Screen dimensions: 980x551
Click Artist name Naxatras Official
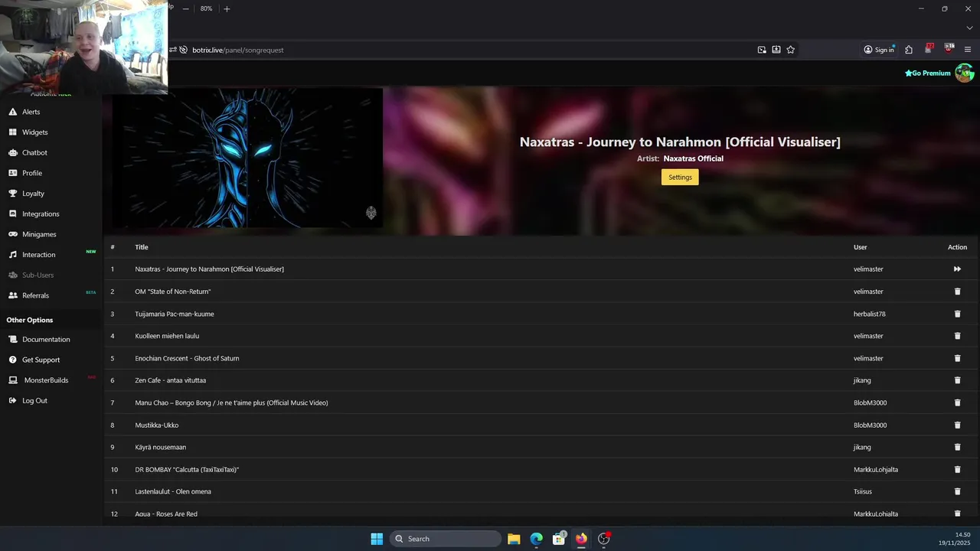[x=693, y=158]
